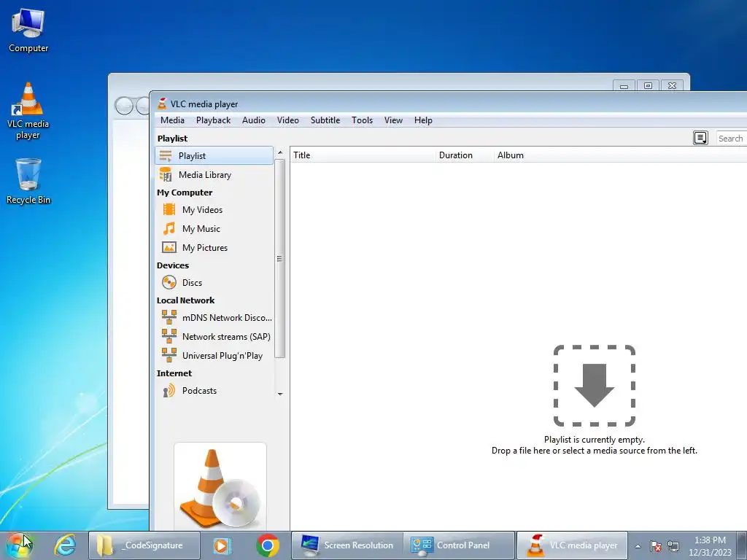The height and width of the screenshot is (560, 747).
Task: Switch to Control Panel taskbar window
Action: click(x=460, y=545)
